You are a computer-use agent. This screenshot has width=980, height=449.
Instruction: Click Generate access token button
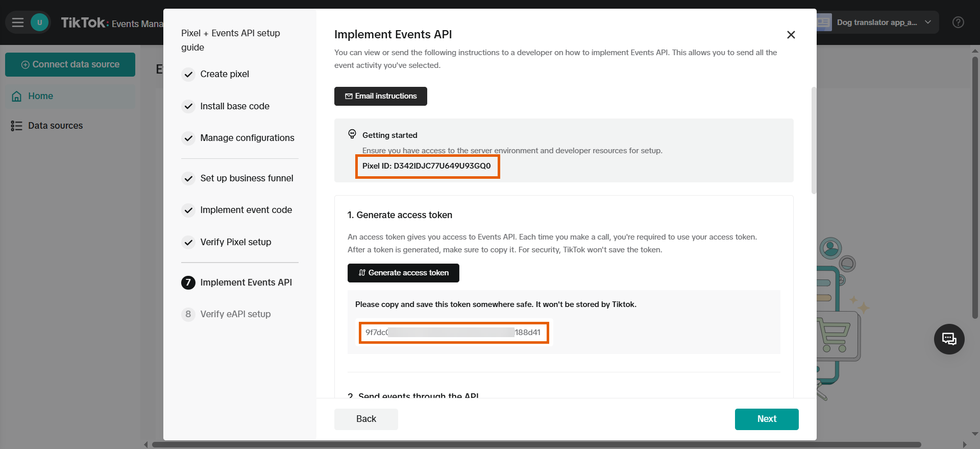click(403, 273)
